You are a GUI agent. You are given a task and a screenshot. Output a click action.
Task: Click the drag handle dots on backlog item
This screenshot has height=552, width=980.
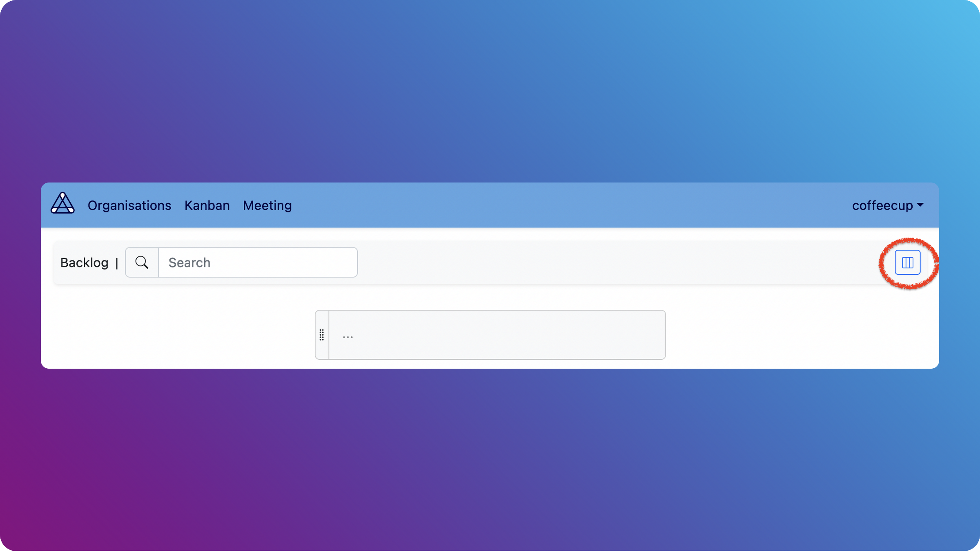pyautogui.click(x=322, y=334)
